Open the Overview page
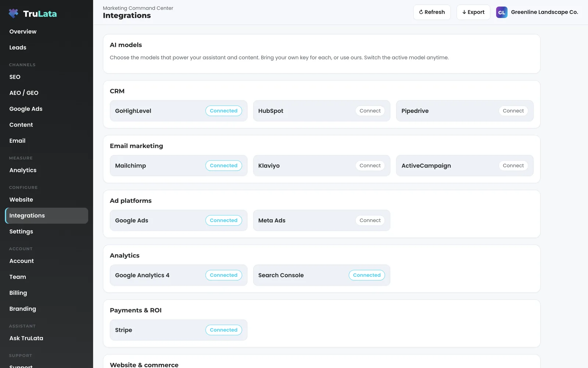 tap(46, 32)
